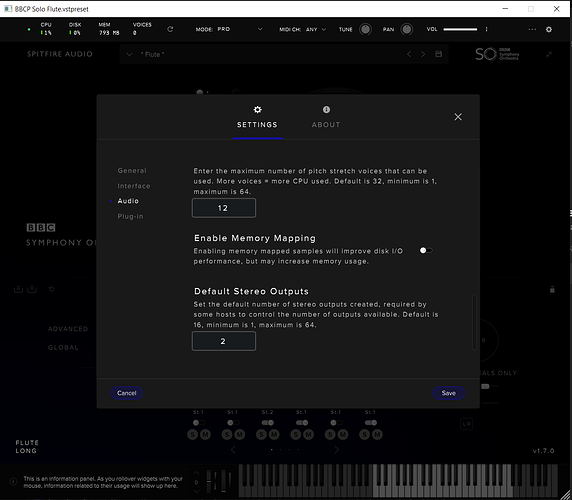Go to previous mixer page arrow

[233, 450]
